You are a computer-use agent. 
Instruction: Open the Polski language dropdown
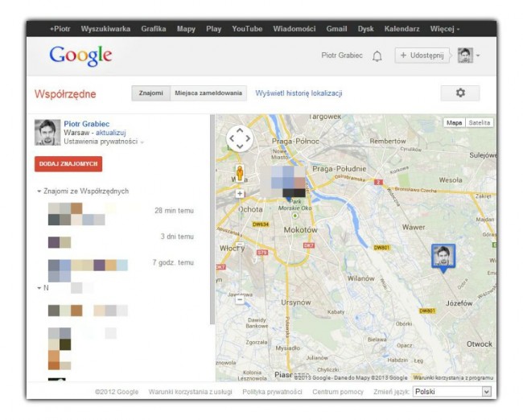[452, 392]
